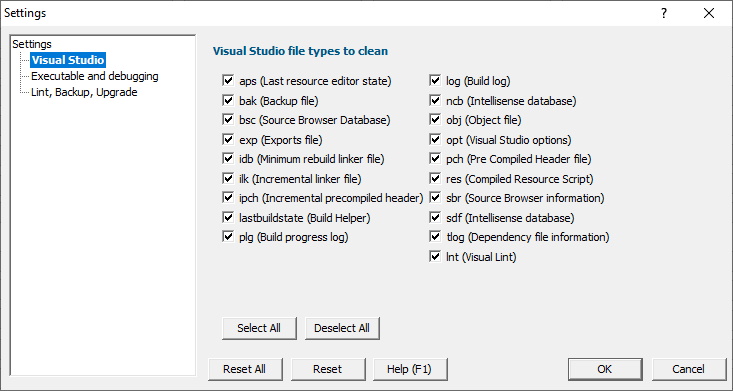Screen dimensions: 733x391
Task: Toggle plg (Build progress log) checkbox
Action: coord(228,237)
